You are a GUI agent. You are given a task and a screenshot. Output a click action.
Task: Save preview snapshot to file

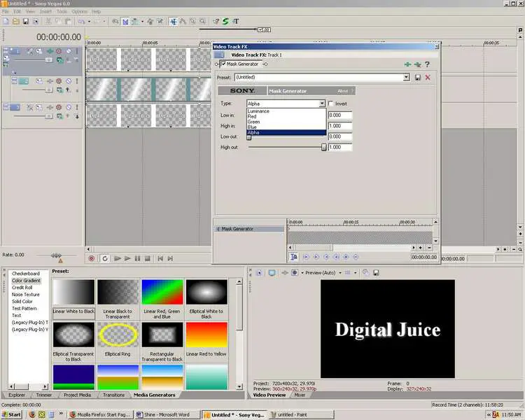pyautogui.click(x=376, y=273)
